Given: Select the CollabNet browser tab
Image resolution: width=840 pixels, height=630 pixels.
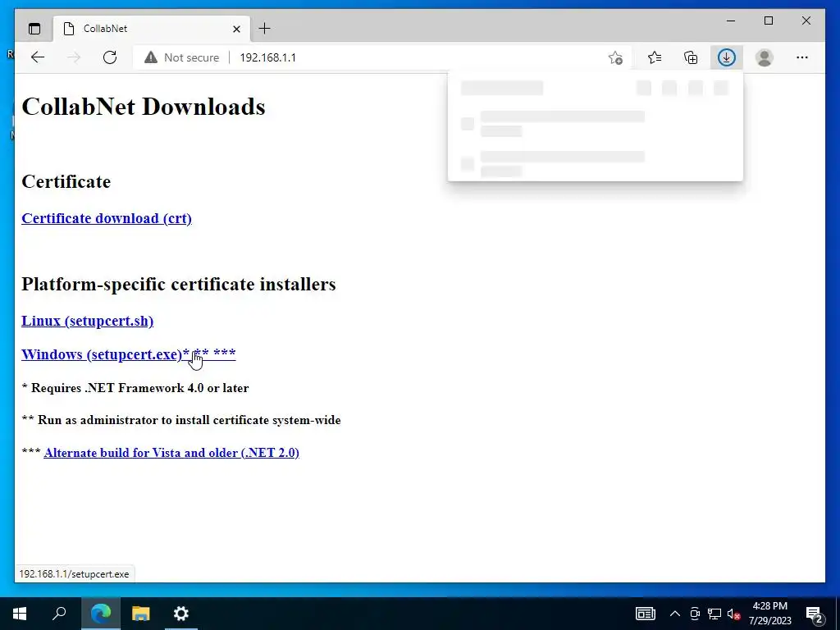Looking at the screenshot, I should [x=152, y=29].
